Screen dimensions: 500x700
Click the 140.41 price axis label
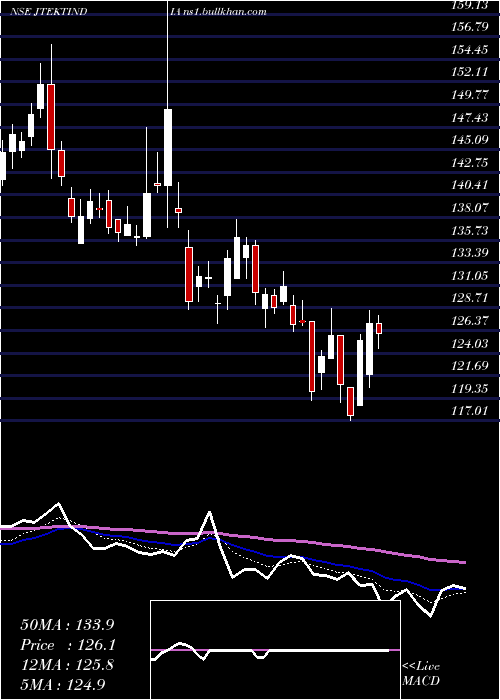click(470, 185)
